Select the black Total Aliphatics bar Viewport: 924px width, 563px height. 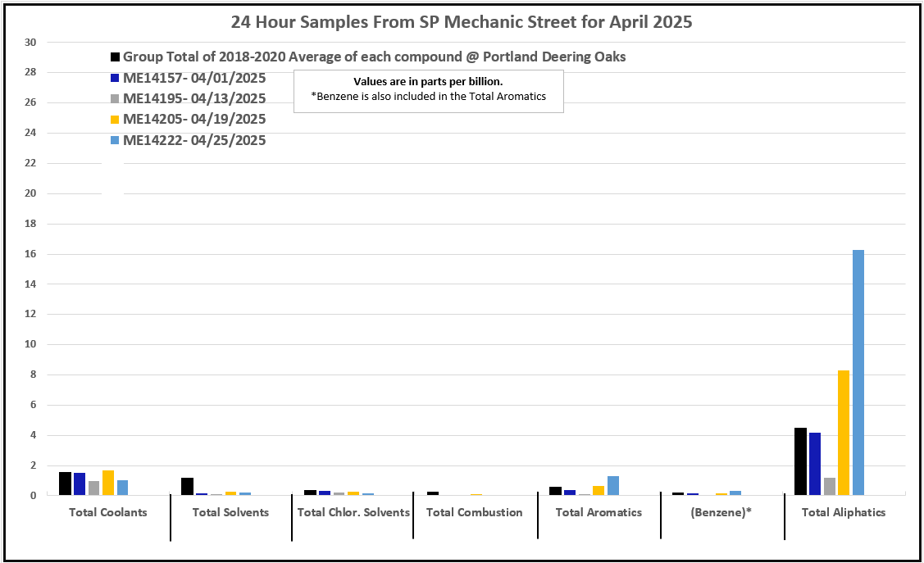point(800,461)
